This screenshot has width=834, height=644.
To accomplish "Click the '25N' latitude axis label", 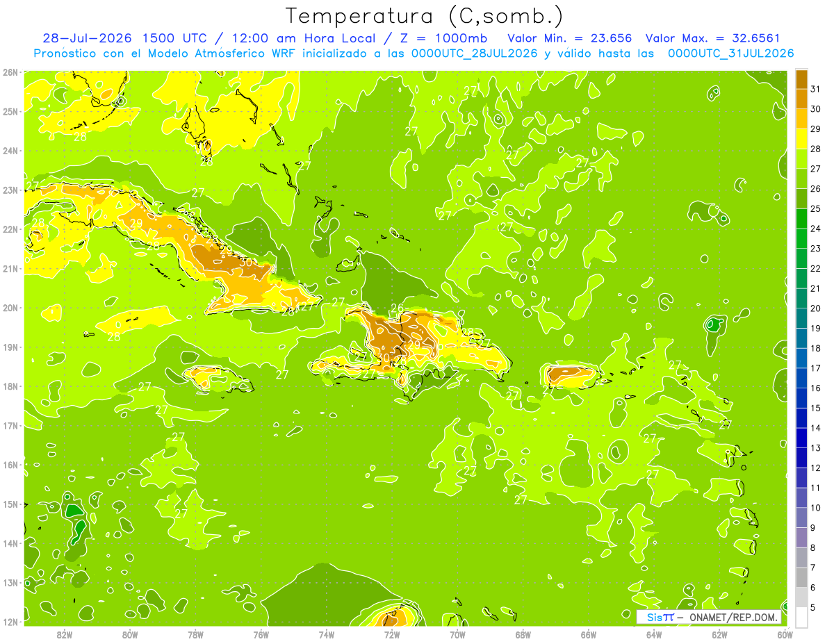I will [x=10, y=111].
